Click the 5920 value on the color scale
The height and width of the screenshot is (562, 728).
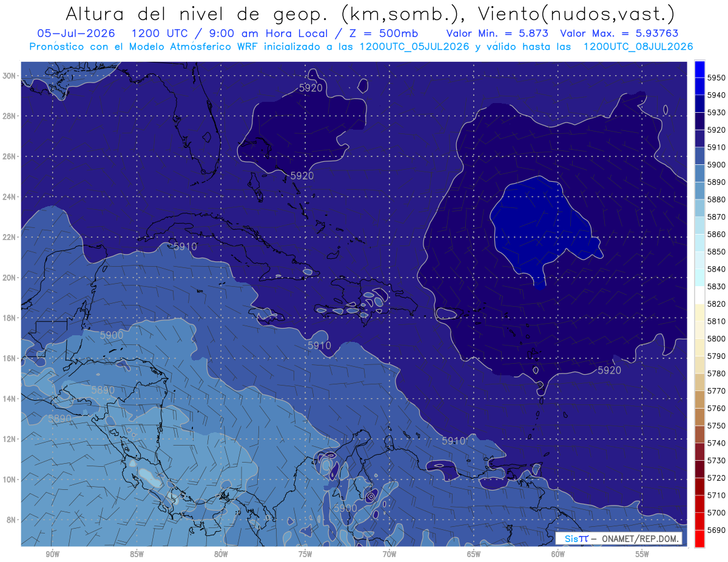click(x=716, y=130)
